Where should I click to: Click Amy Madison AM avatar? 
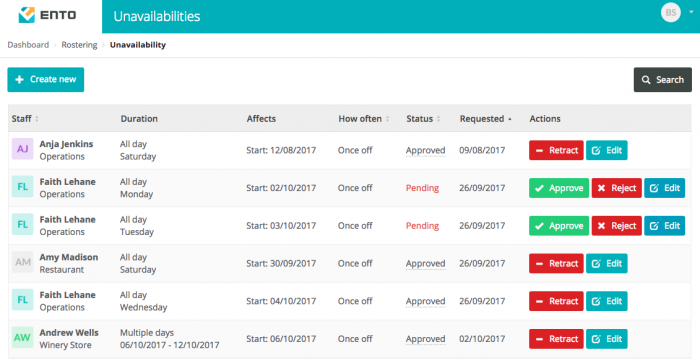point(22,263)
